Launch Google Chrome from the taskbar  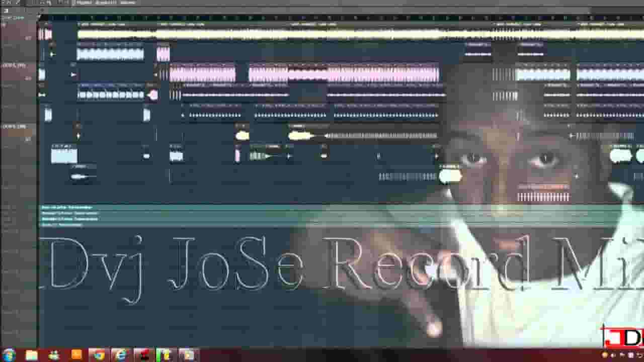coord(99,355)
